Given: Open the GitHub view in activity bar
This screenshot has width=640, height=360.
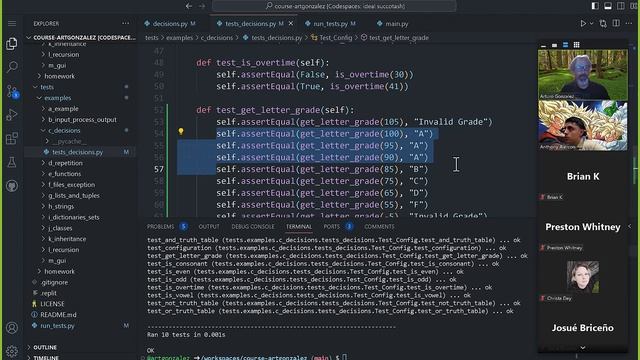Looking at the screenshot, I should [x=12, y=186].
